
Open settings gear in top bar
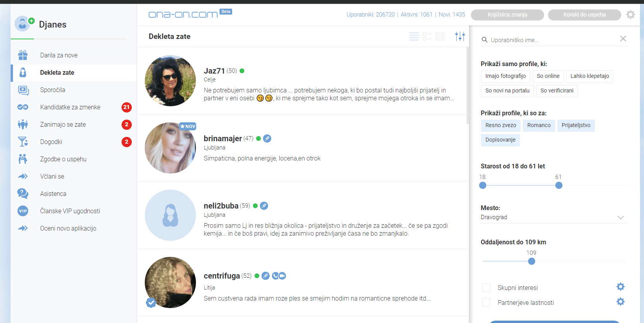coord(631,15)
